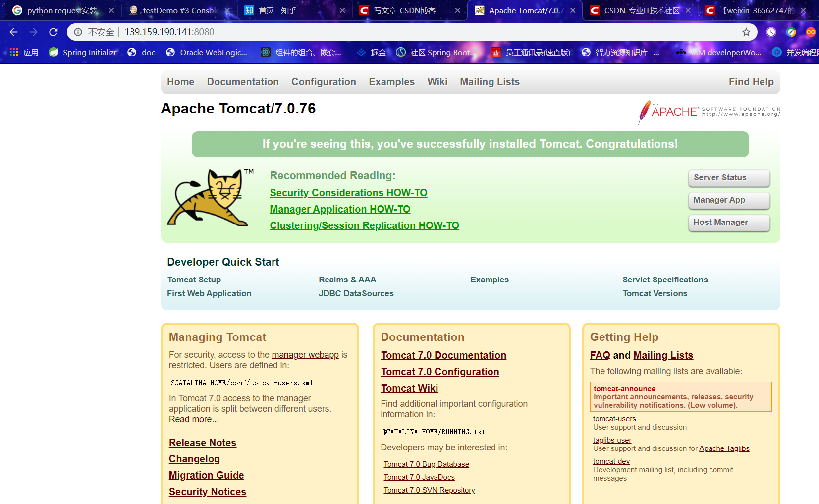Screen dimensions: 819x504
Task: Open the doc bookmark
Action: 142,52
